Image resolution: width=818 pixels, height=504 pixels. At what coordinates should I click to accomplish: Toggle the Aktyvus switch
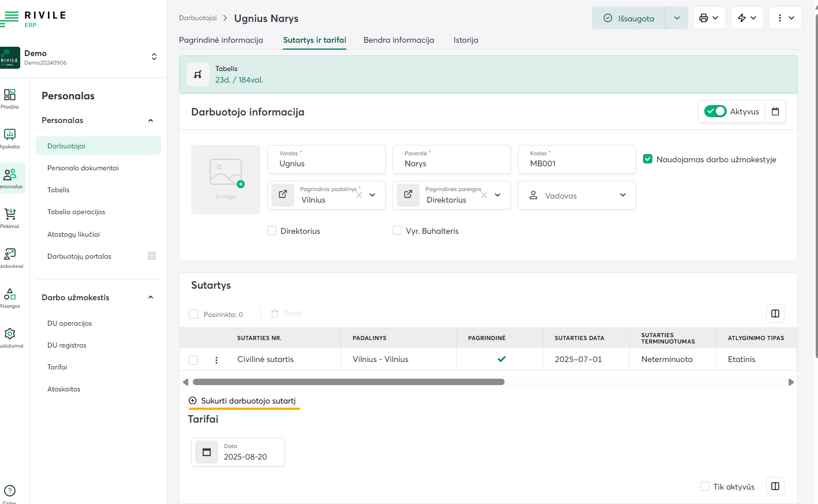click(715, 111)
